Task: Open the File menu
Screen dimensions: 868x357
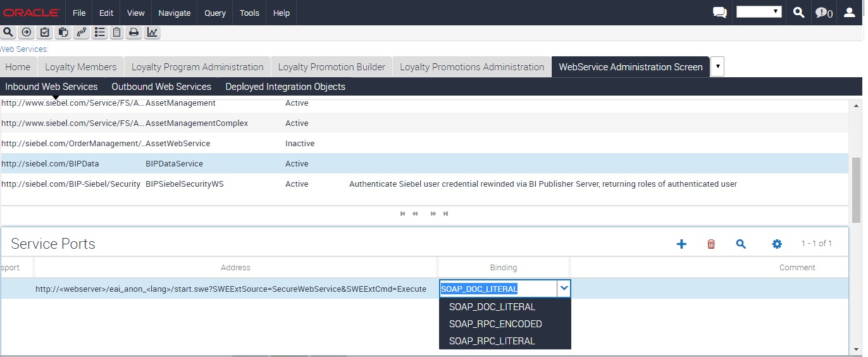Action: 79,13
